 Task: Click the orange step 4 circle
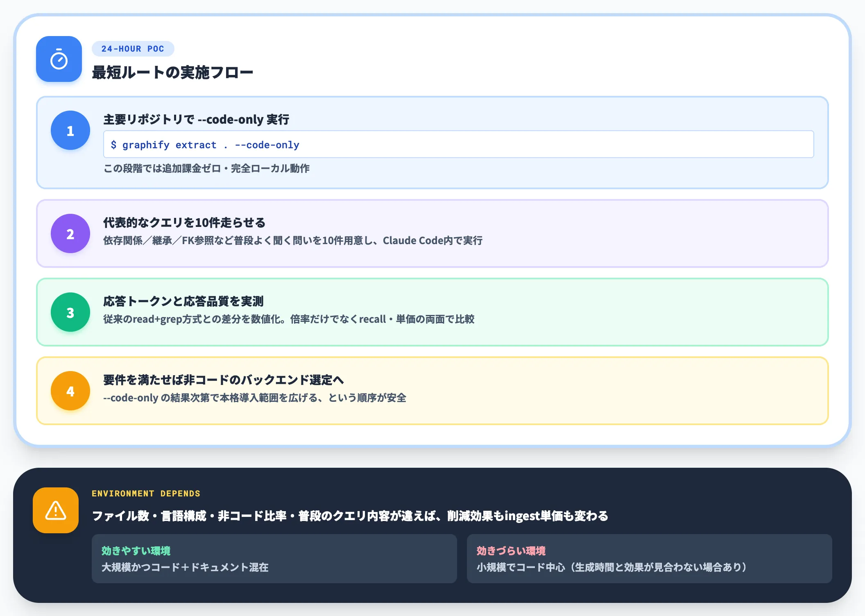[70, 391]
